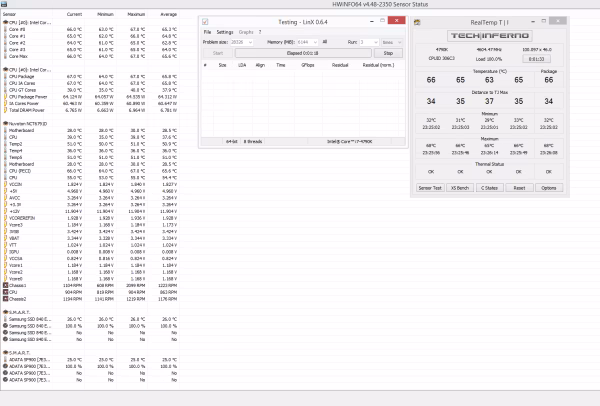
Task: Click the VCCSA voltage icon
Action: (x=5, y=258)
